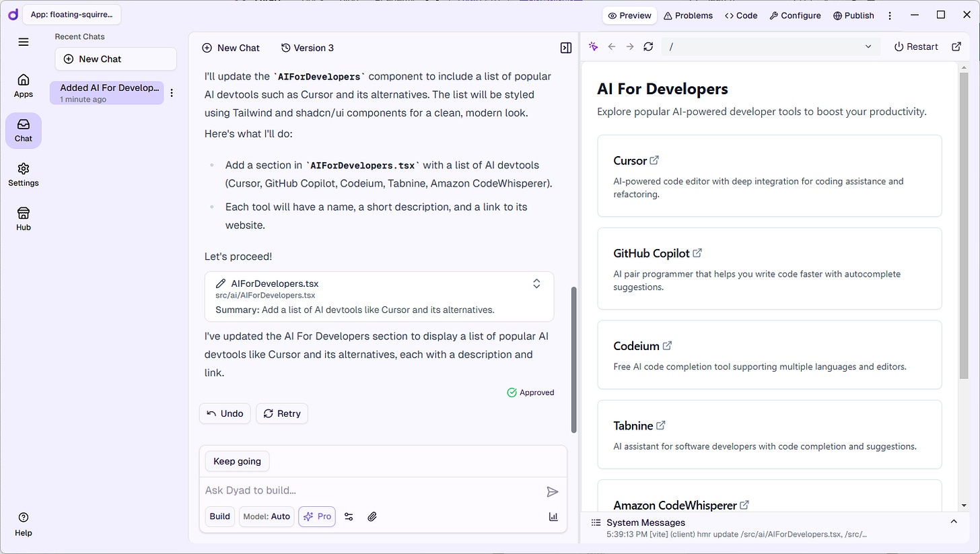Send the chat message

(x=553, y=492)
